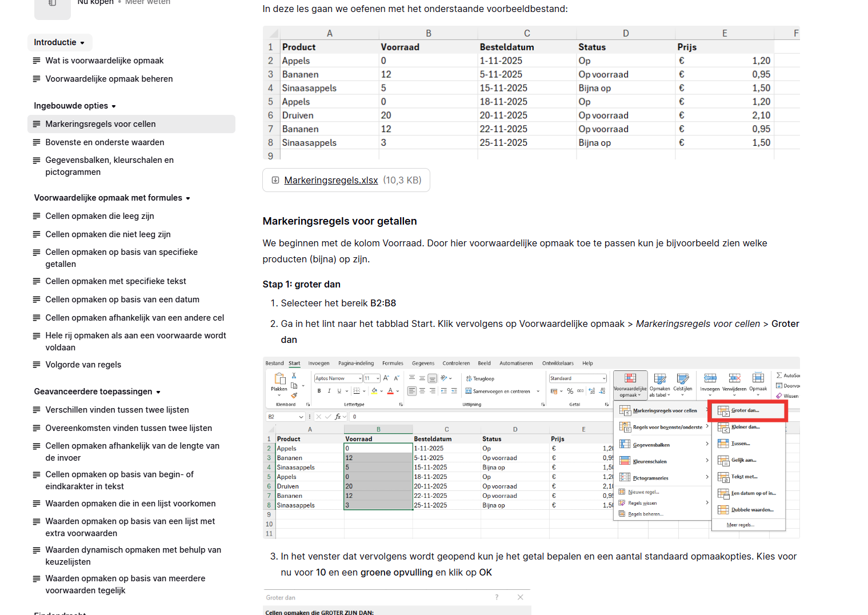Click the Voorwaardelijke opmaak ribbon icon
The height and width of the screenshot is (615, 868).
click(630, 379)
